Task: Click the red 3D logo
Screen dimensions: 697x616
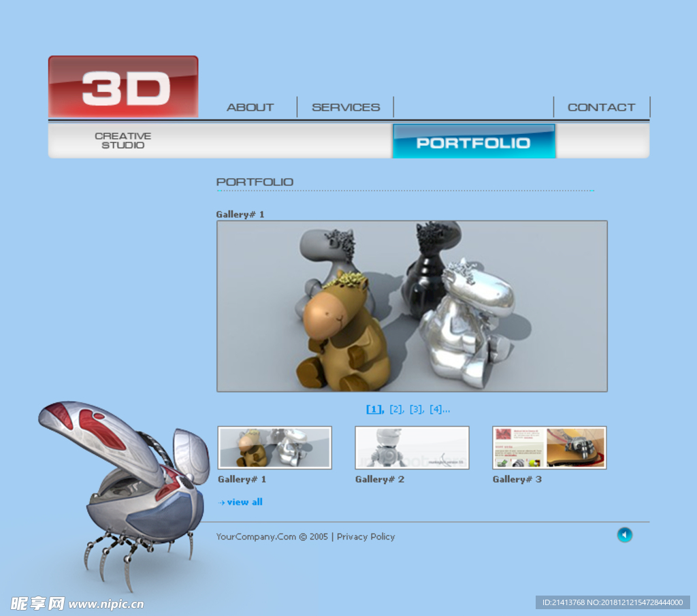Action: pyautogui.click(x=123, y=86)
